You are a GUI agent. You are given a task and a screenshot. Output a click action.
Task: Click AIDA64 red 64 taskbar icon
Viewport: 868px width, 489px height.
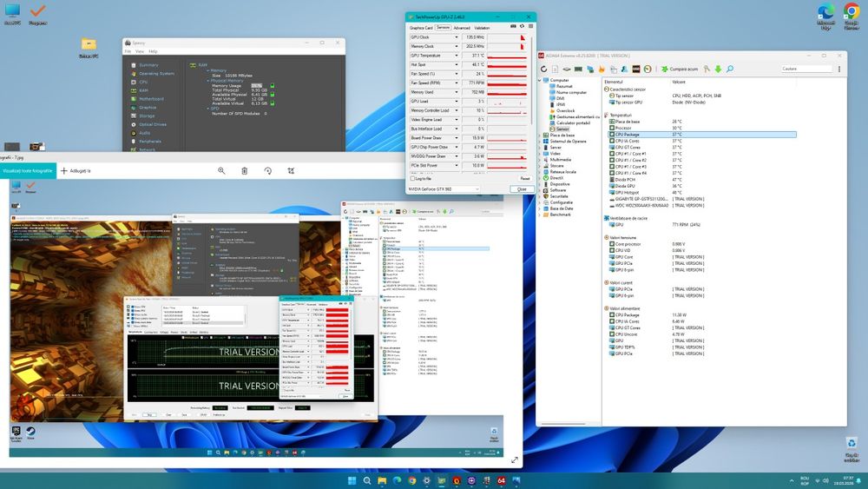[x=501, y=480]
